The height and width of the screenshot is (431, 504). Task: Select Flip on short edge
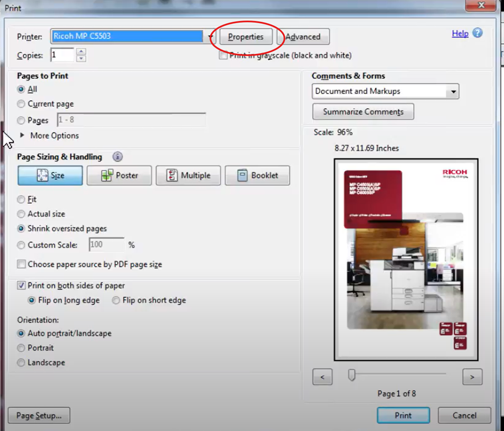click(x=116, y=300)
